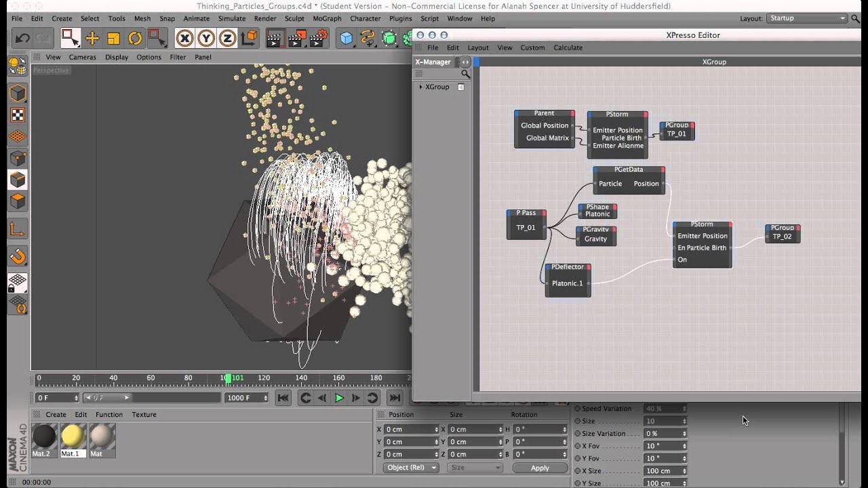Open viewport Cameras menu
Viewport: 868px width, 488px height.
tap(82, 57)
